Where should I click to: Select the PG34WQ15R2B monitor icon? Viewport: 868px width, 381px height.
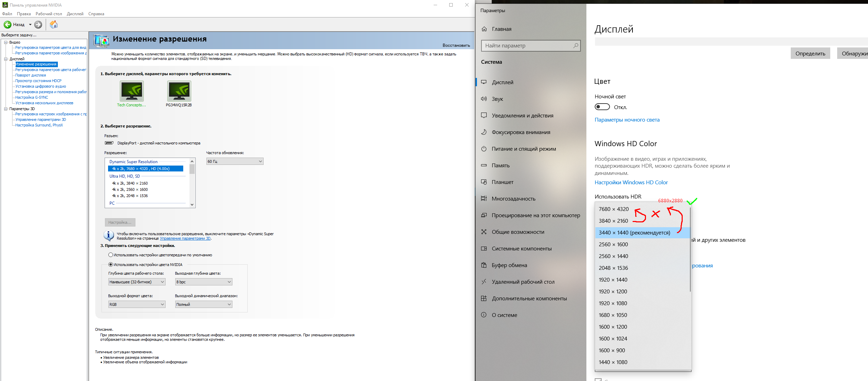tap(179, 91)
